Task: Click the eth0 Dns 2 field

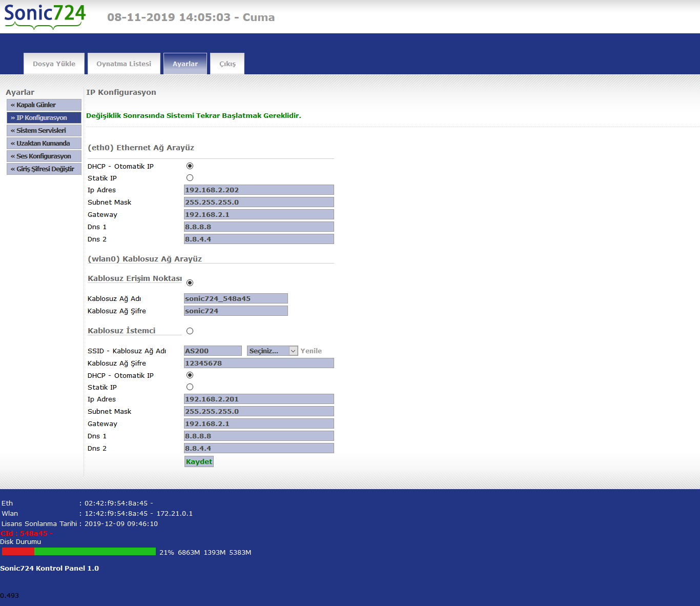Action: coord(259,239)
